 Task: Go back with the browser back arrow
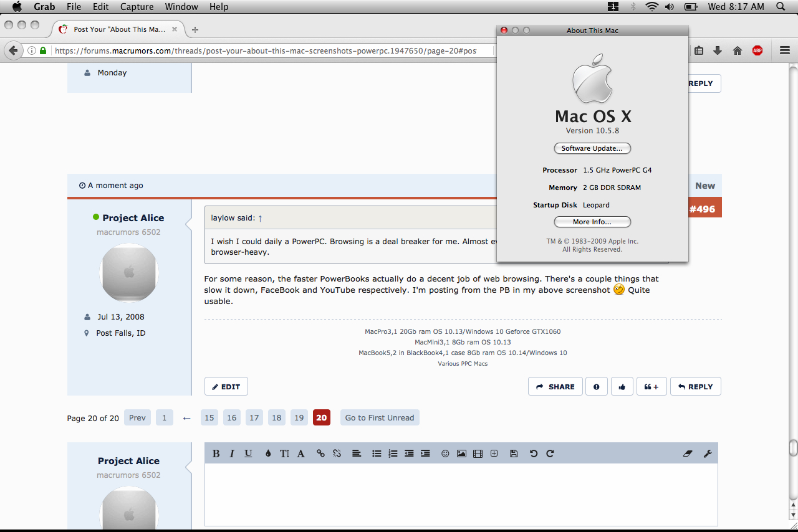point(13,50)
